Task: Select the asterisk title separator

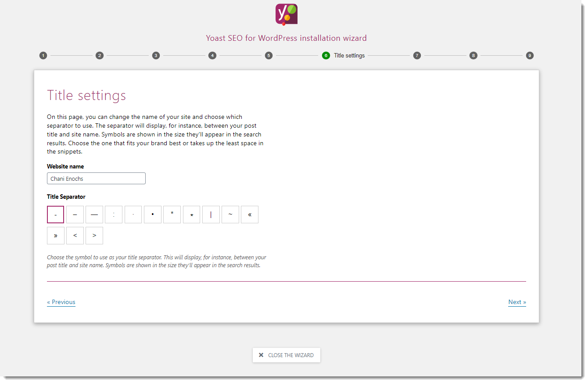Action: pyautogui.click(x=172, y=215)
